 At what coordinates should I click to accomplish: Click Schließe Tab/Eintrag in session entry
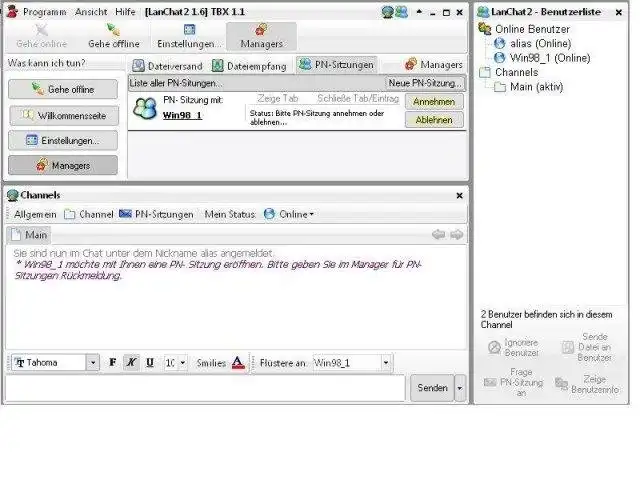coord(358,98)
